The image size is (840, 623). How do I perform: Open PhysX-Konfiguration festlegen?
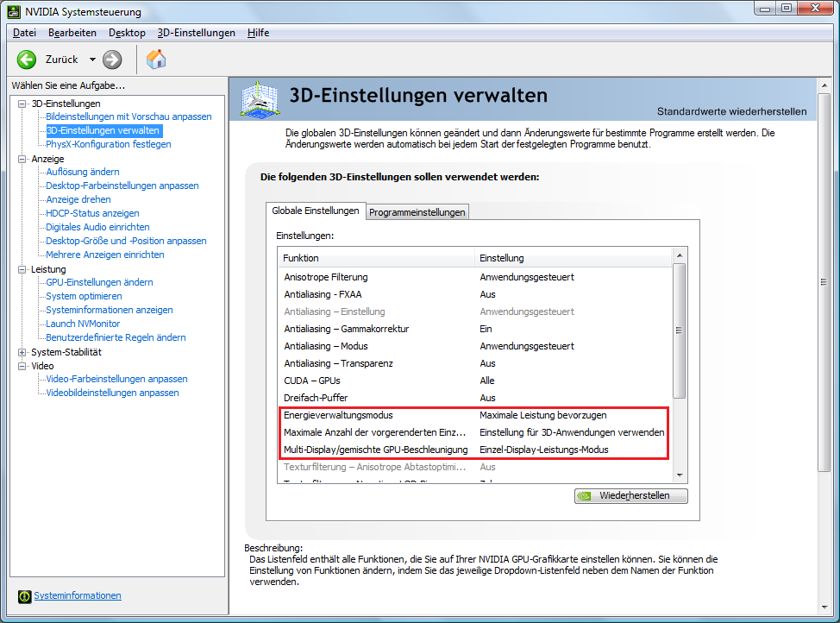click(x=109, y=144)
